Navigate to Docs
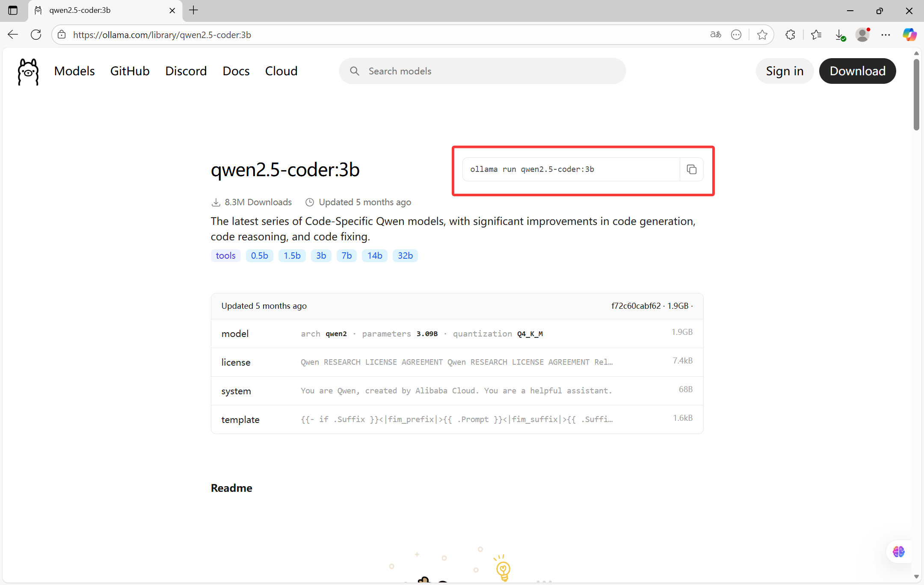Viewport: 924px width, 585px height. [236, 71]
